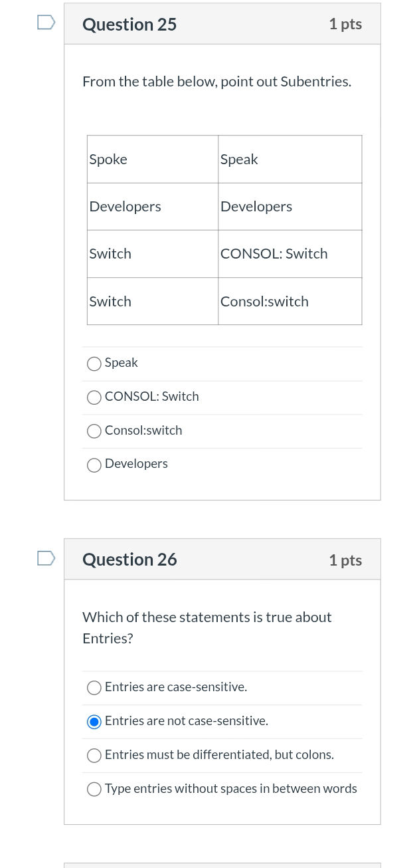Click the Subentries question prompt text

216,81
